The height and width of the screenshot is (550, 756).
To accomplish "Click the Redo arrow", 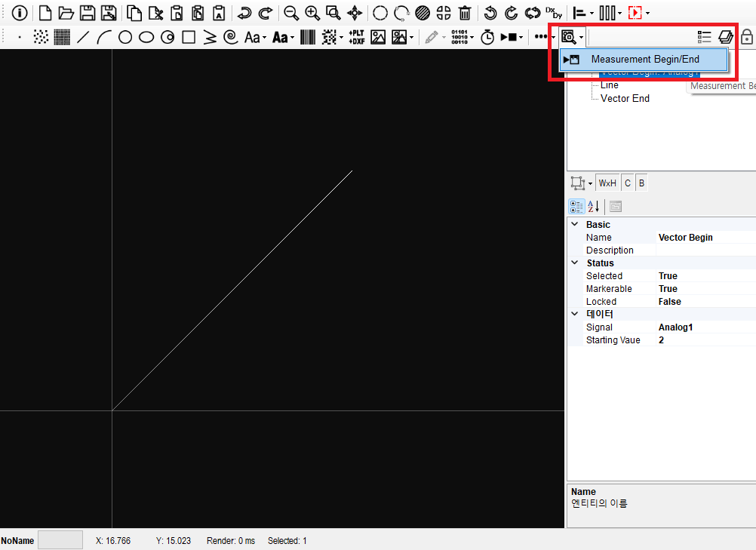I will tap(265, 13).
